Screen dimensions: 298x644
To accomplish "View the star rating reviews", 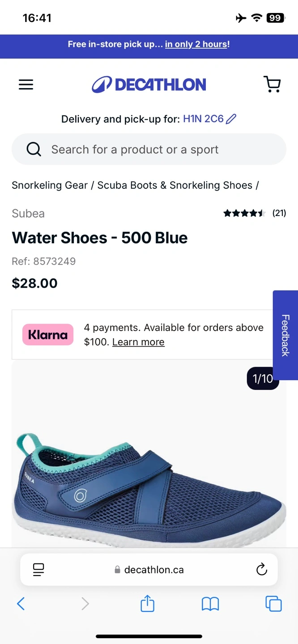I will 254,213.
